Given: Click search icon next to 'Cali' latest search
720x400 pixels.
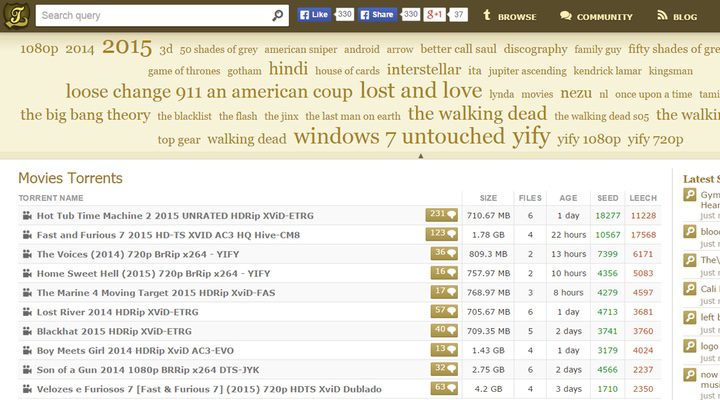Looking at the screenshot, I should (x=690, y=289).
